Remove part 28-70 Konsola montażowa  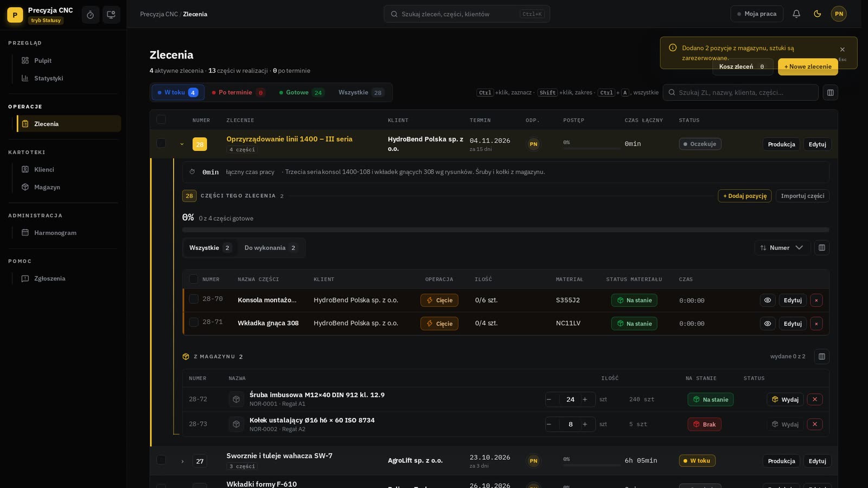coord(816,300)
